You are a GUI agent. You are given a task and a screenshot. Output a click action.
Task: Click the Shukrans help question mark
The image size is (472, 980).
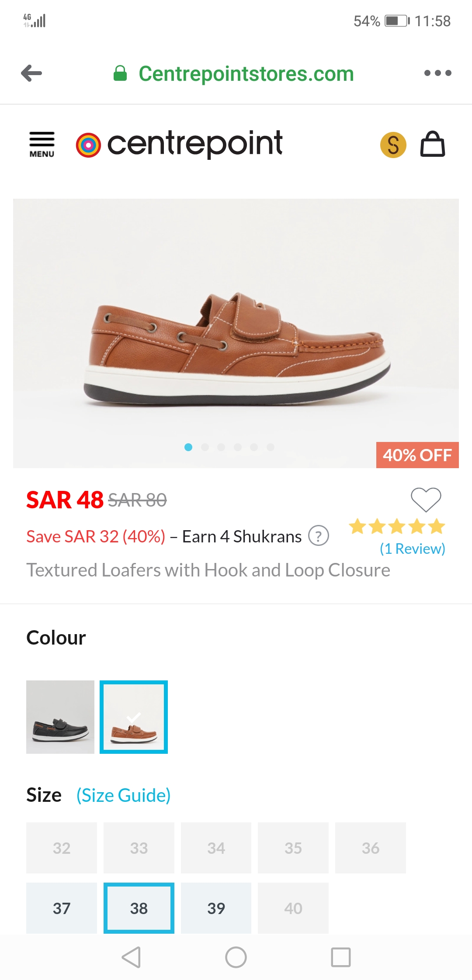click(319, 536)
